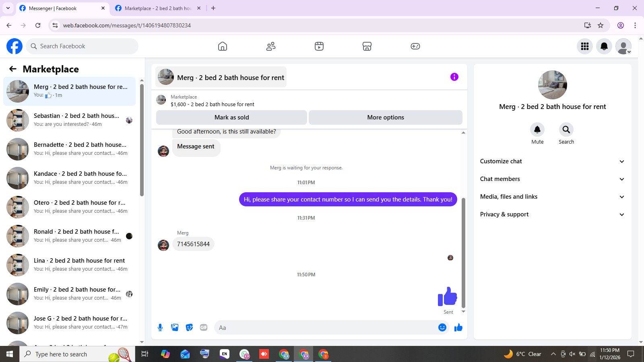Open Otero conversation in list
This screenshot has height=362, width=644.
click(70, 207)
